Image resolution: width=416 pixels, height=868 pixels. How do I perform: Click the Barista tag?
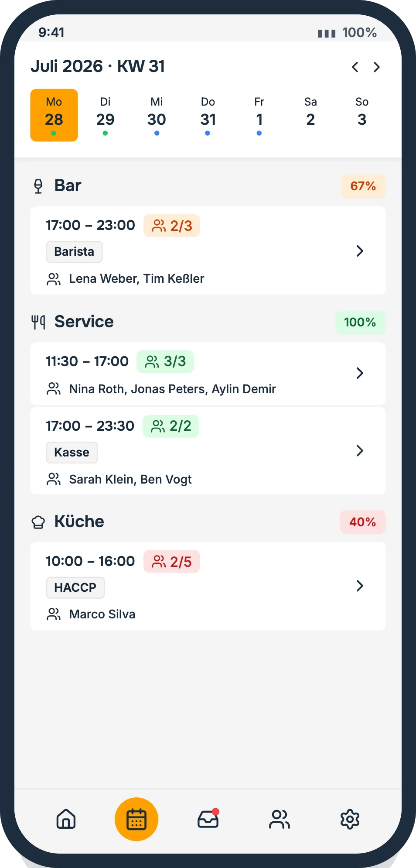coord(74,252)
